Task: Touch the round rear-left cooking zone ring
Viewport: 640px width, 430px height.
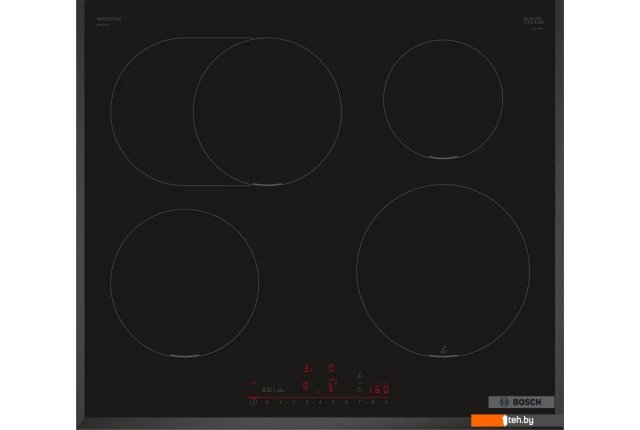Action: [267, 111]
